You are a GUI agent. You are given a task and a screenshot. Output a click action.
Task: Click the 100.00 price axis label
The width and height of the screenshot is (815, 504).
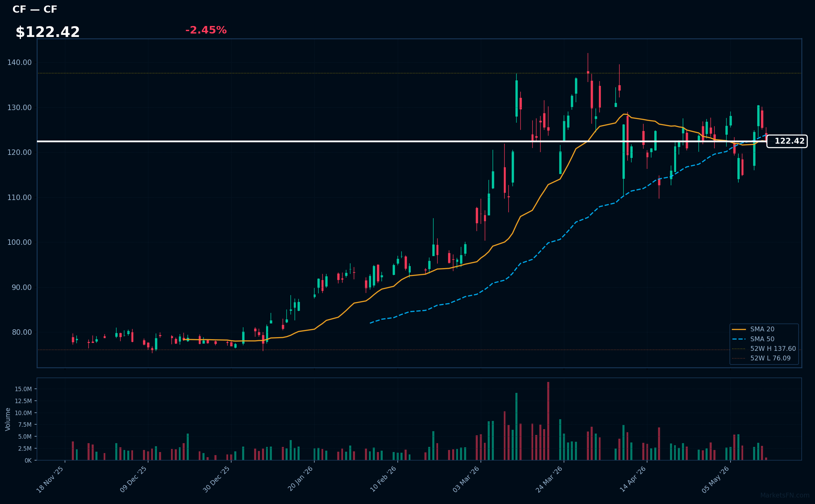(x=19, y=242)
